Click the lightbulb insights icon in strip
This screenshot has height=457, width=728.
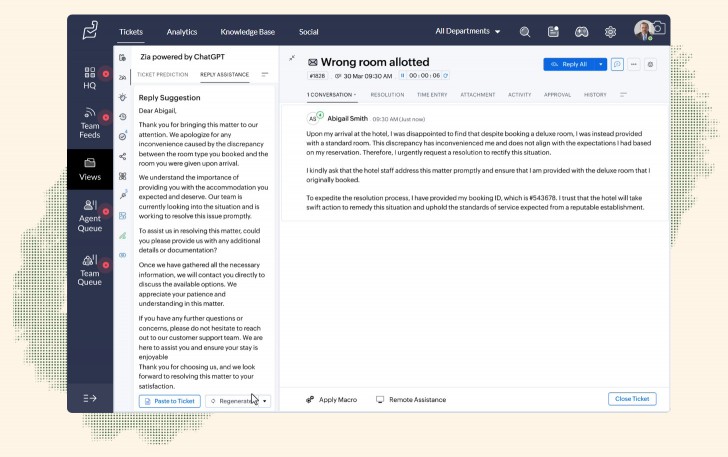122,97
